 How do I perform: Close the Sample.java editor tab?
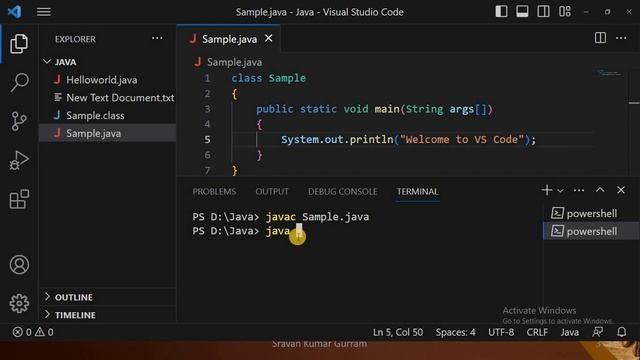pos(269,38)
